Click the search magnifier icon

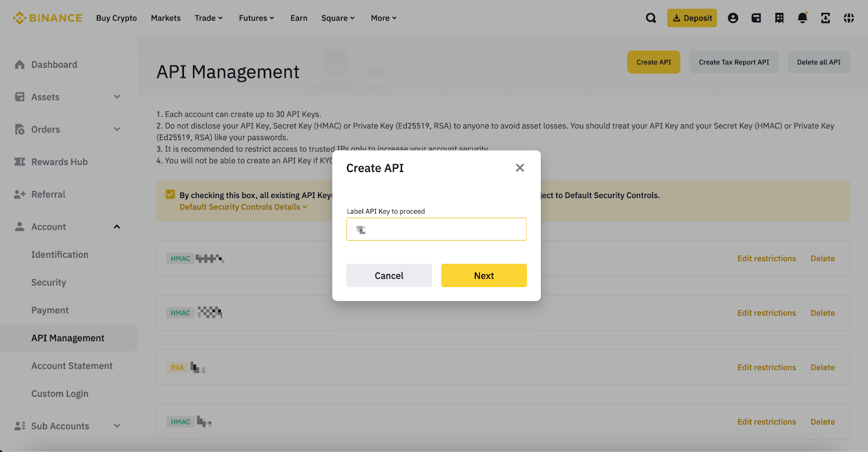[651, 18]
